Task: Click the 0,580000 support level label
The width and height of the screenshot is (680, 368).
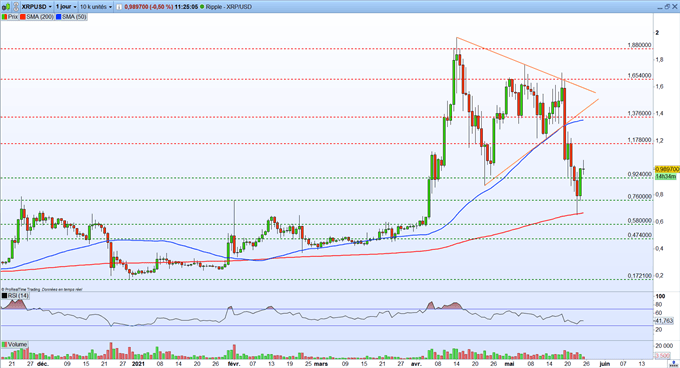Action: pyautogui.click(x=639, y=221)
